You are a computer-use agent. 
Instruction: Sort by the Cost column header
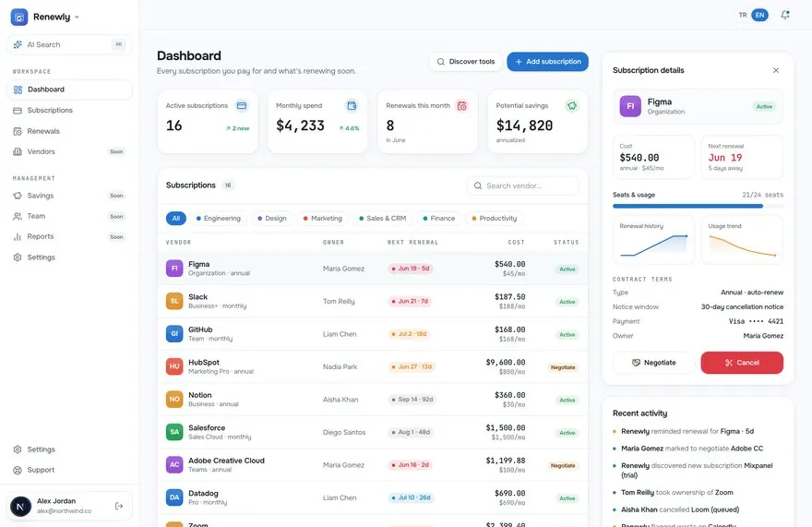(x=517, y=242)
